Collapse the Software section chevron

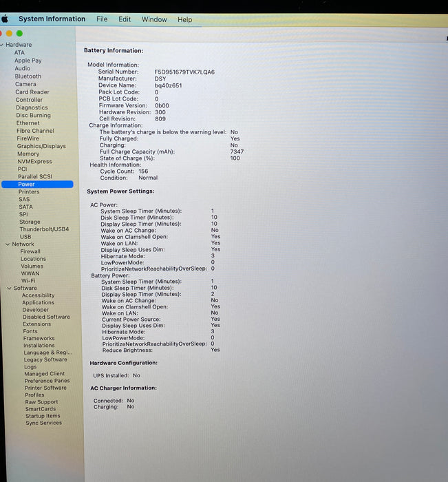[x=9, y=289]
